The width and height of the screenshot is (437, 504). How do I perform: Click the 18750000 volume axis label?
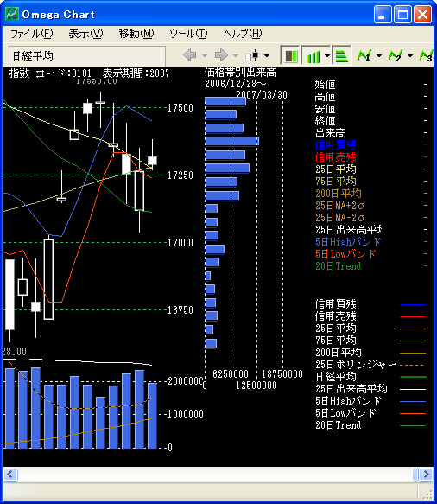point(282,374)
